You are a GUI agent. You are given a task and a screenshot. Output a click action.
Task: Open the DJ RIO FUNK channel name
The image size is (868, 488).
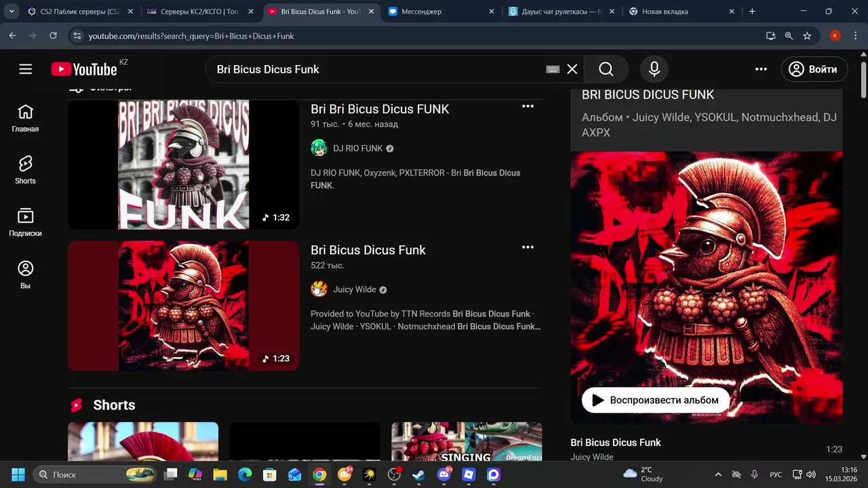click(358, 148)
